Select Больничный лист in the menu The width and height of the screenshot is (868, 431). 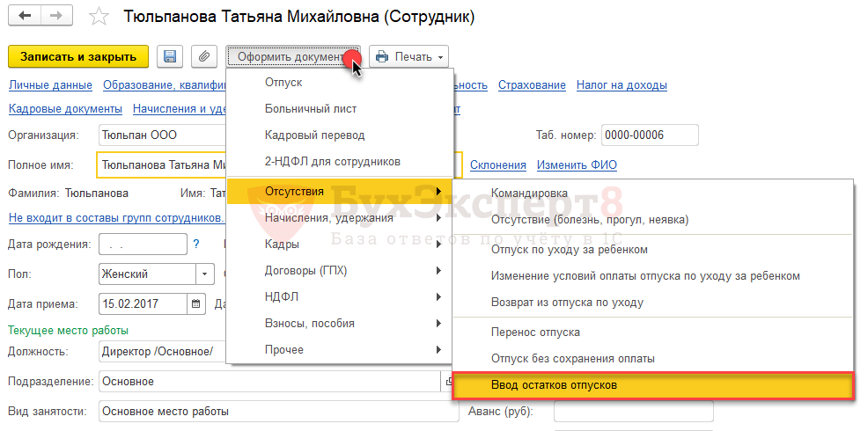pyautogui.click(x=311, y=109)
